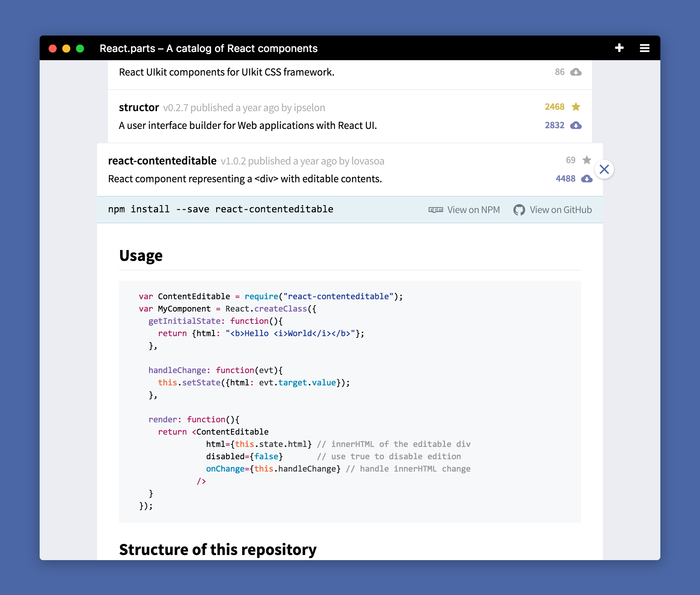700x595 pixels.
Task: Click the green full-screen traffic light button
Action: coord(80,48)
